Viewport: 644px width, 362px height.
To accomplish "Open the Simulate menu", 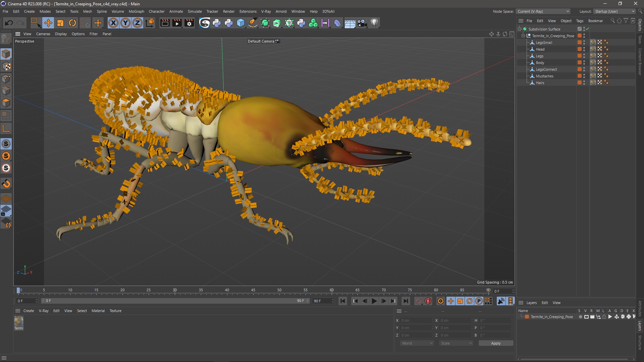I will [x=194, y=11].
